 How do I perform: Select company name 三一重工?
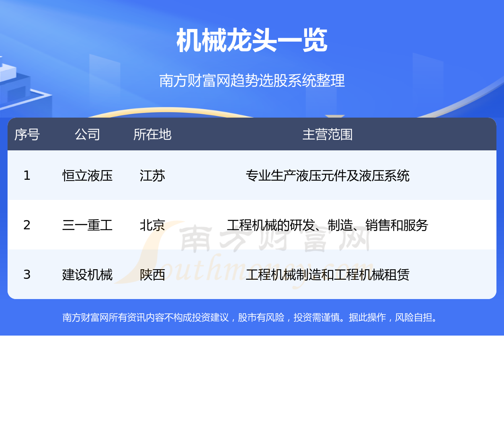point(87,225)
